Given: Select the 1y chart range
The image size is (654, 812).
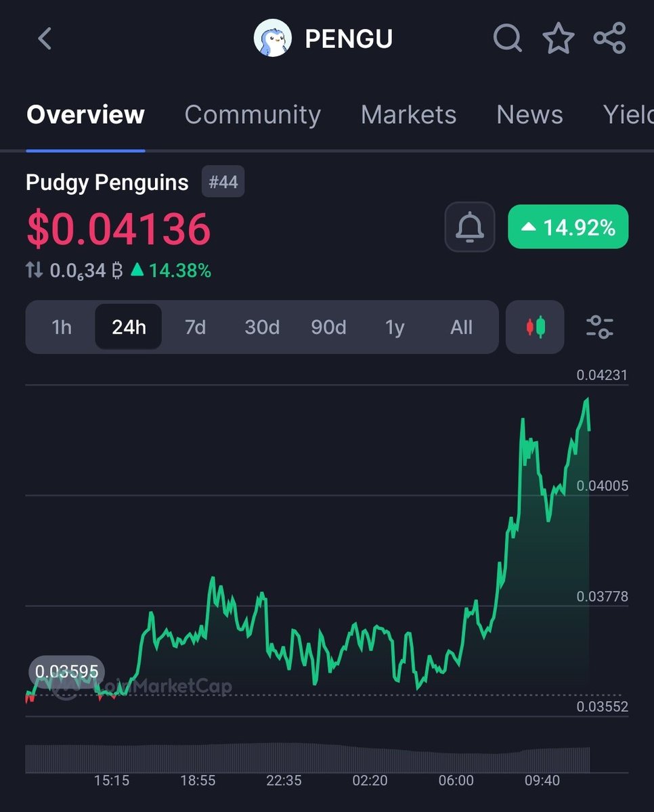Looking at the screenshot, I should coord(395,328).
